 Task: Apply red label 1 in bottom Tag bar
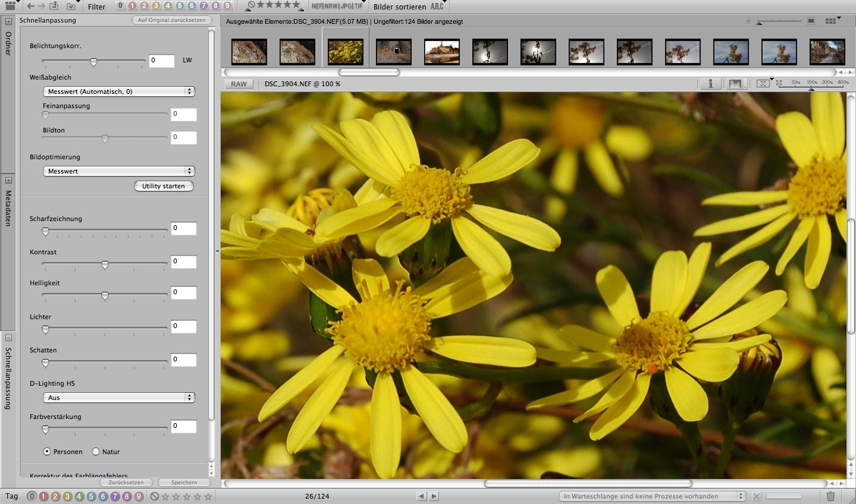pyautogui.click(x=43, y=496)
